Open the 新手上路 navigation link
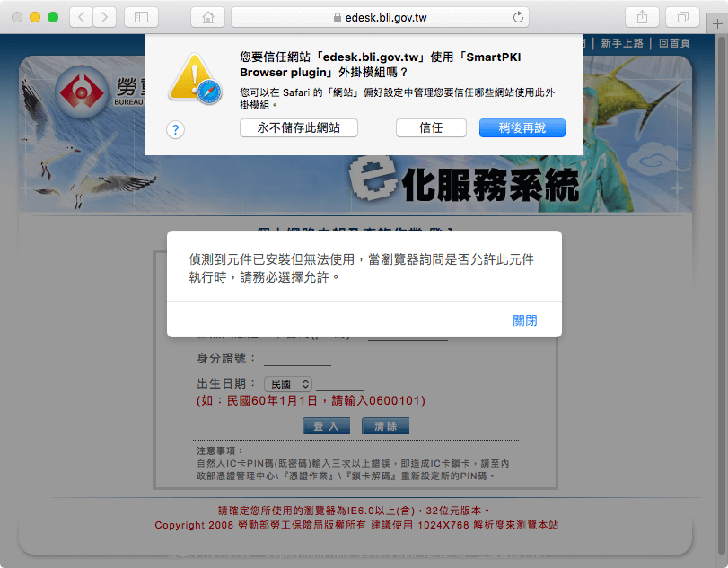The width and height of the screenshot is (728, 568). click(623, 42)
